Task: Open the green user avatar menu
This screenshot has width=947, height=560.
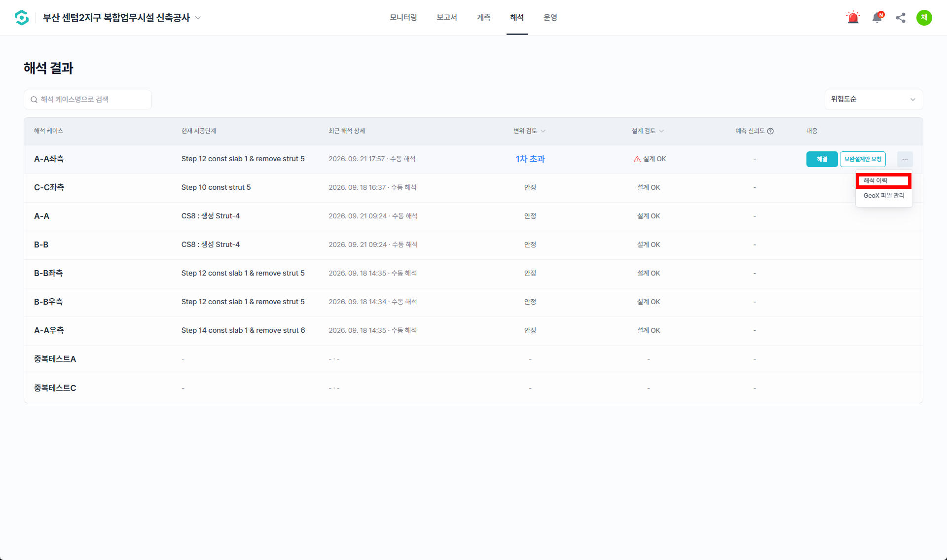Action: 924,18
